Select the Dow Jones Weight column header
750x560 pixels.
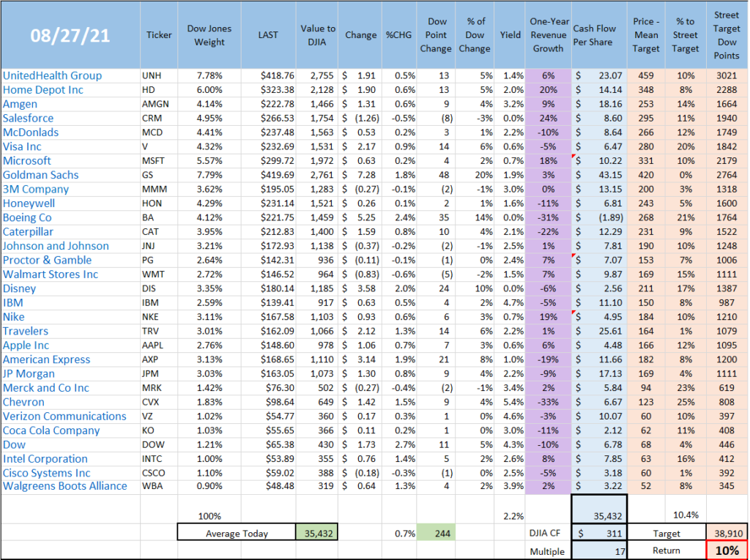[x=209, y=35]
